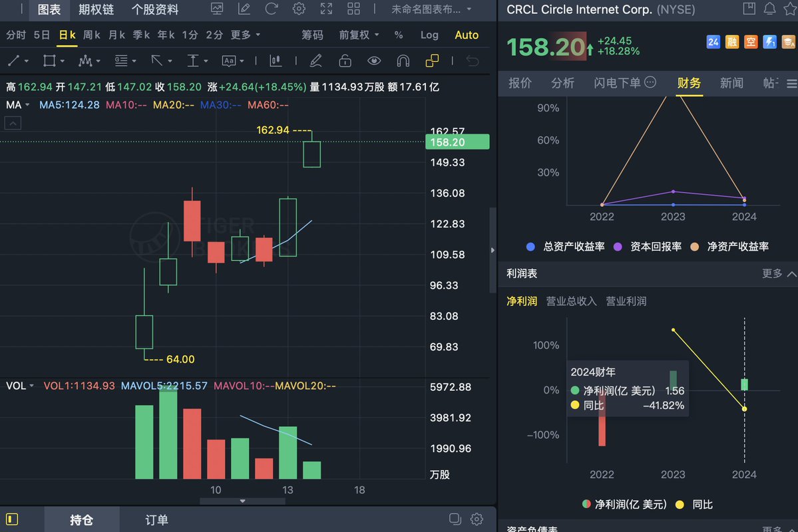Screen dimensions: 798x532
Task: Add CRCL to watchlist with star icon
Action: point(790,8)
